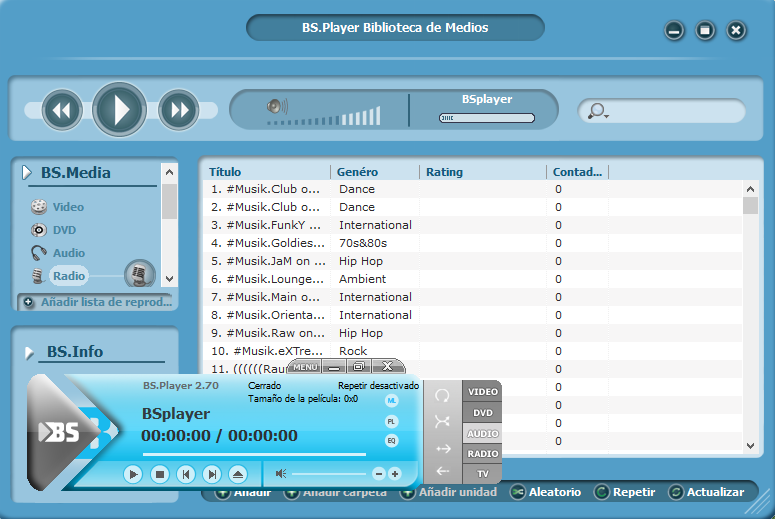Click the film reel Video icon

coord(39,207)
